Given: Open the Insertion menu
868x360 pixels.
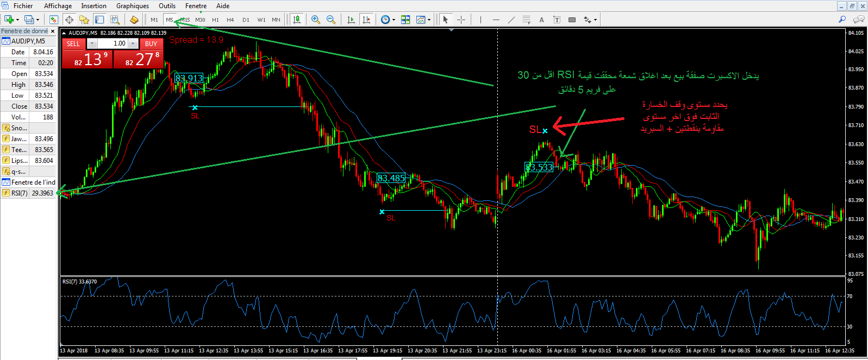Looking at the screenshot, I should click(x=93, y=6).
